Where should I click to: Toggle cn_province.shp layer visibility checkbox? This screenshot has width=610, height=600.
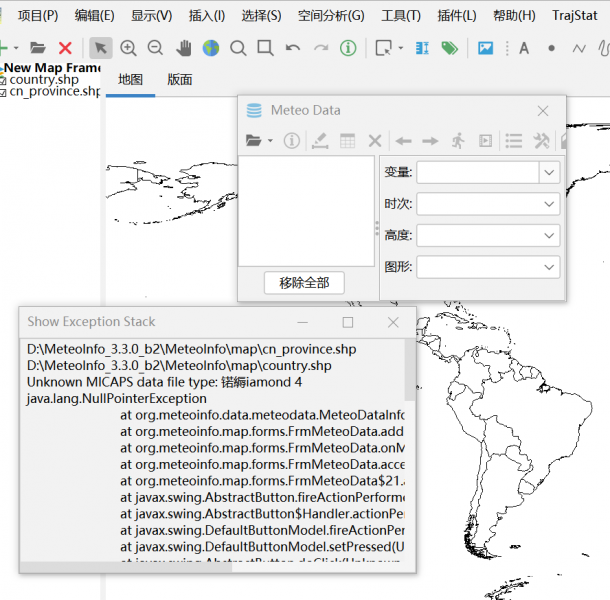pos(3,92)
